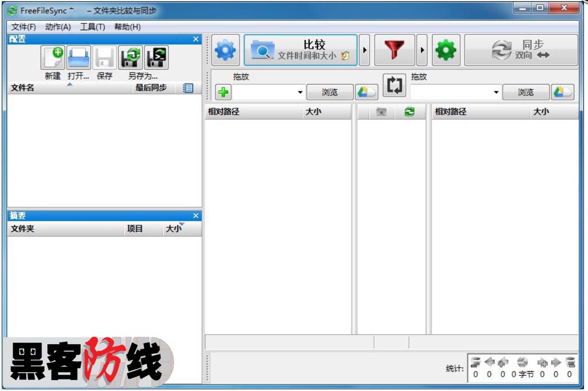Click create-right plus statistics icon
The height and width of the screenshot is (391, 588).
pyautogui.click(x=542, y=362)
